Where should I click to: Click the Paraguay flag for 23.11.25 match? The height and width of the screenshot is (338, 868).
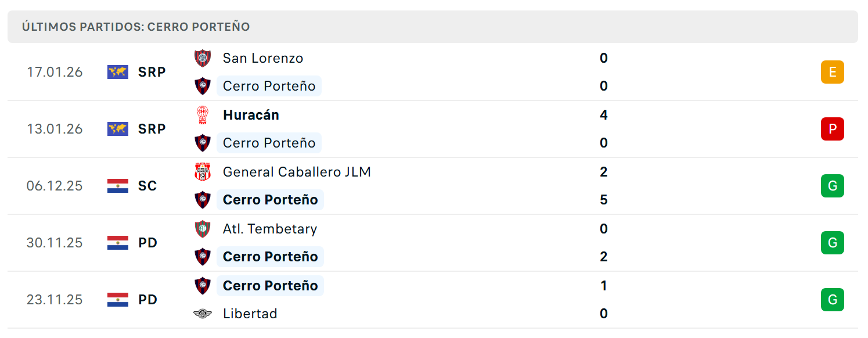click(118, 300)
